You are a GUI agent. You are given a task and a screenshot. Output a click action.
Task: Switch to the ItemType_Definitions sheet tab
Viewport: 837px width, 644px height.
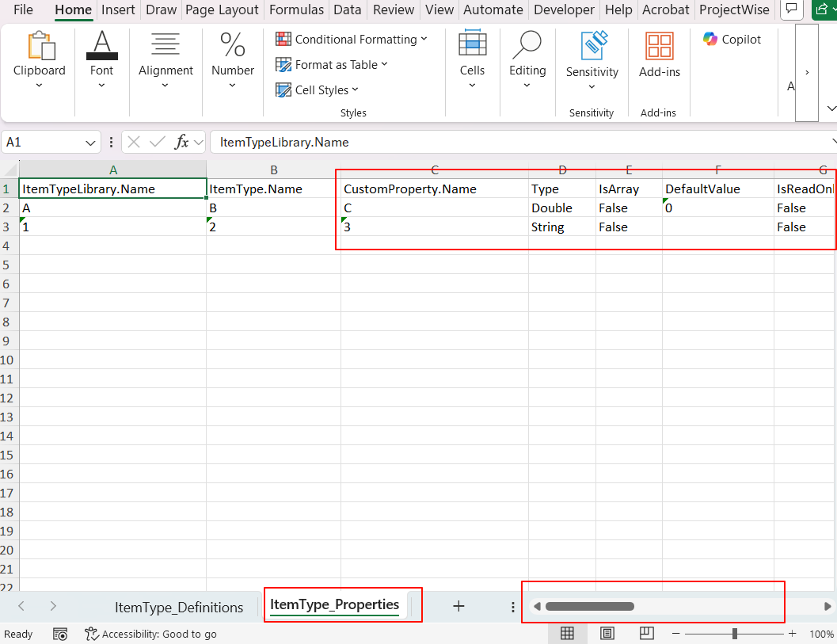coord(179,608)
